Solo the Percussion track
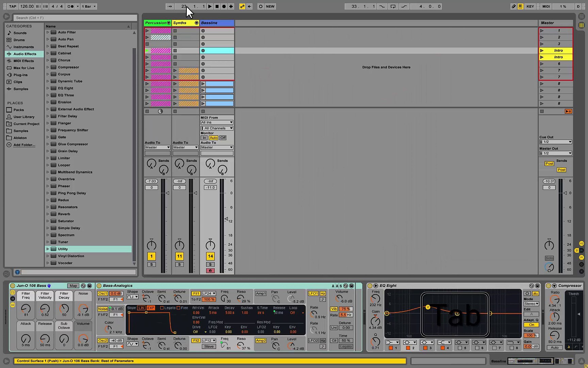Screen dimensions: 588x368 coord(151,265)
